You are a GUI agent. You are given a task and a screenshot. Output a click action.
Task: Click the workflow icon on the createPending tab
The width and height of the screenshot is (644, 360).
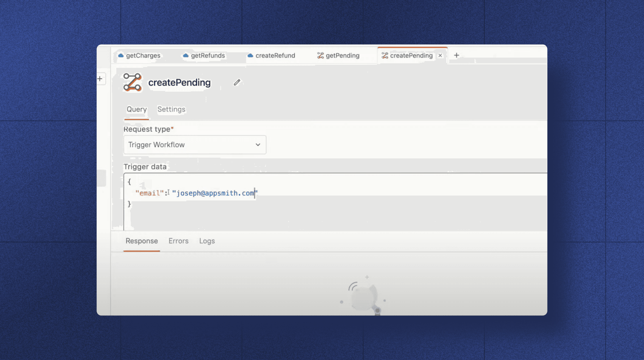384,55
